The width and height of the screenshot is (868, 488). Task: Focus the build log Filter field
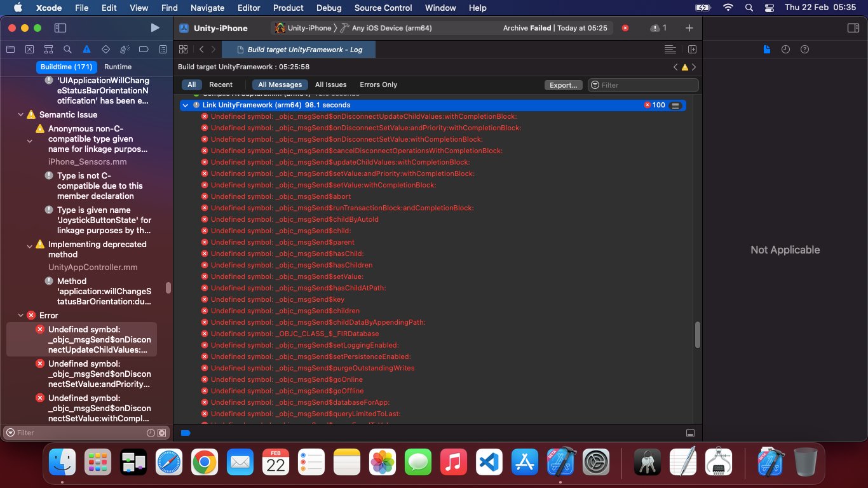click(x=643, y=85)
